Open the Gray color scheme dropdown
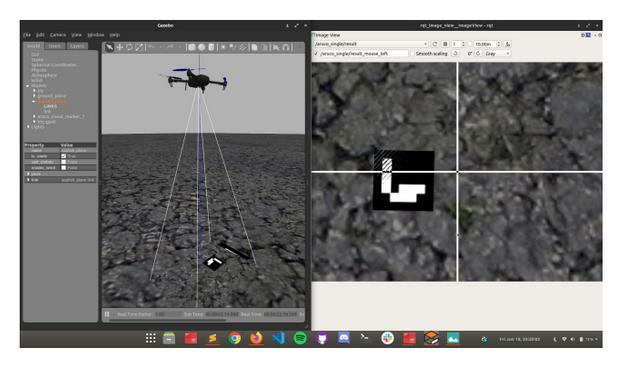Screen dimensions: 621x373 [497, 53]
